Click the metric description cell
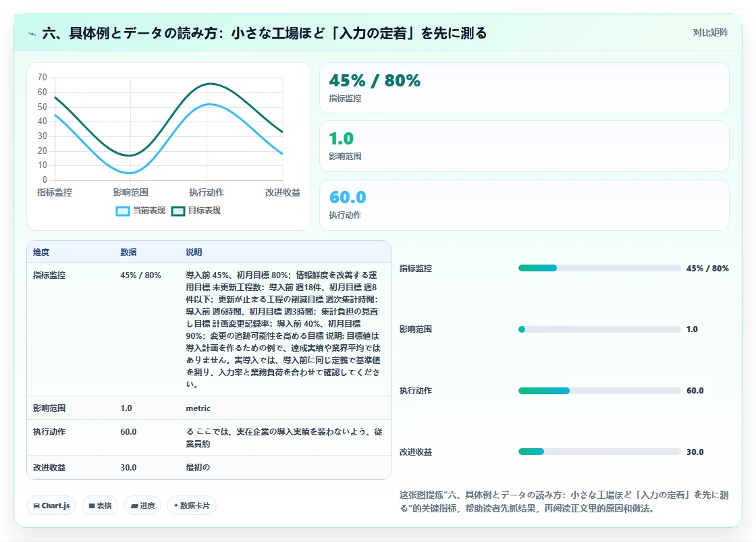 tap(198, 408)
